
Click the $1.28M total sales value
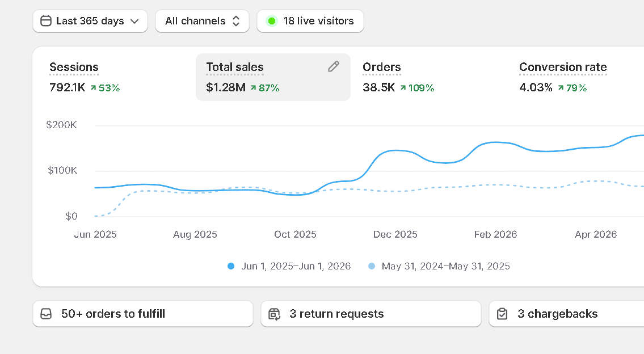tap(226, 87)
